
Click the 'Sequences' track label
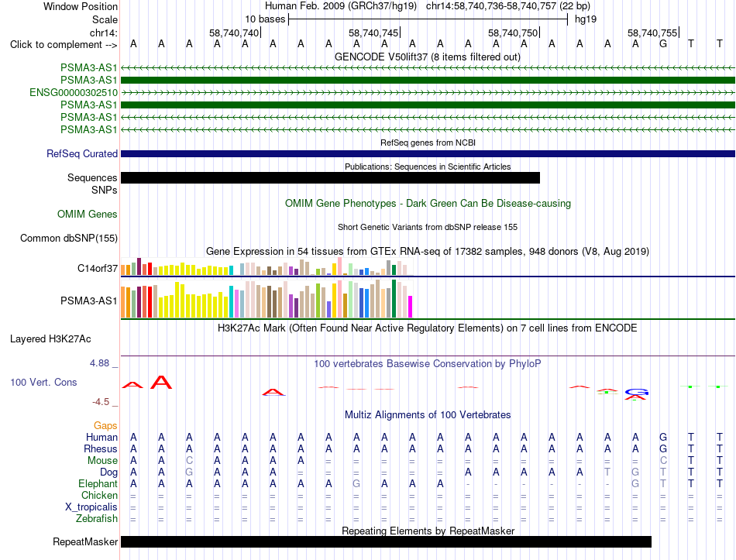(x=92, y=177)
